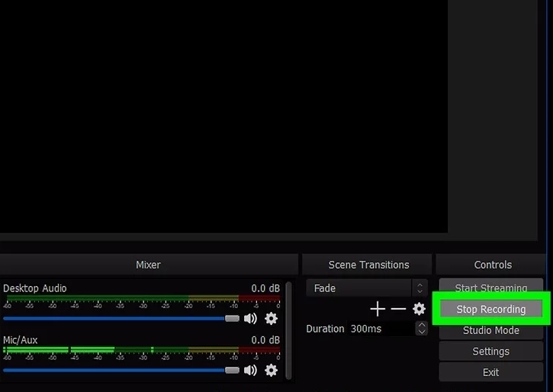
Task: Remove scene transition with minus icon
Action: coord(398,309)
